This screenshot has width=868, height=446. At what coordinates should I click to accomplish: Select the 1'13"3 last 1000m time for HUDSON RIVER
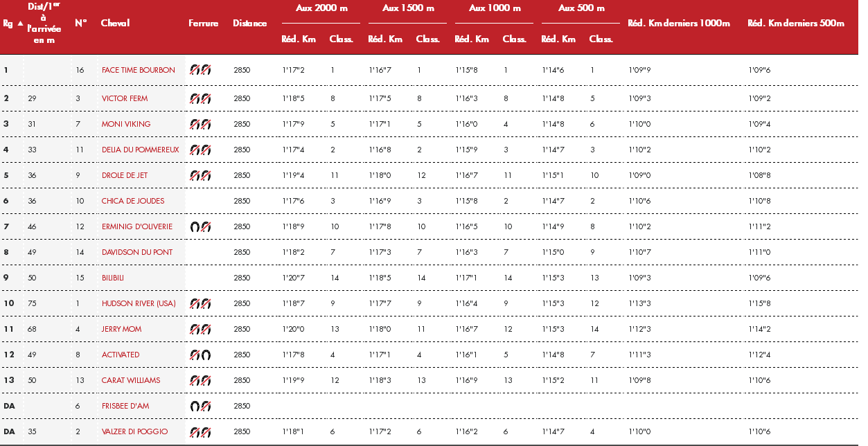click(x=640, y=303)
